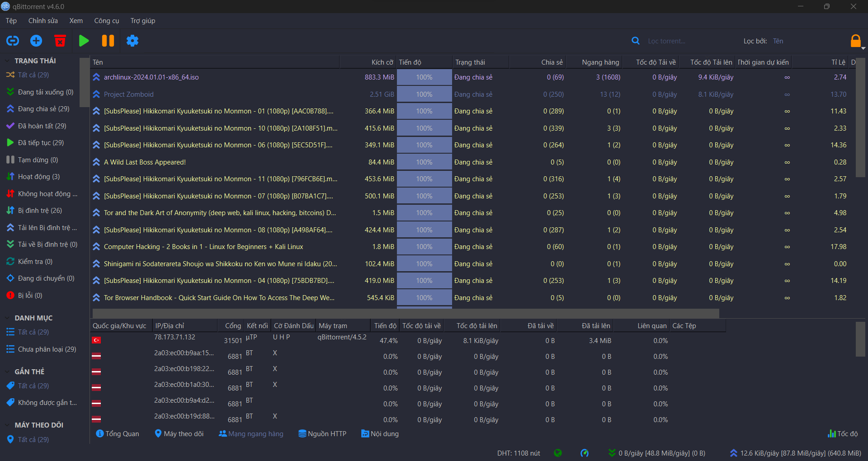Collapse the GẮN THẺ section

coord(7,372)
